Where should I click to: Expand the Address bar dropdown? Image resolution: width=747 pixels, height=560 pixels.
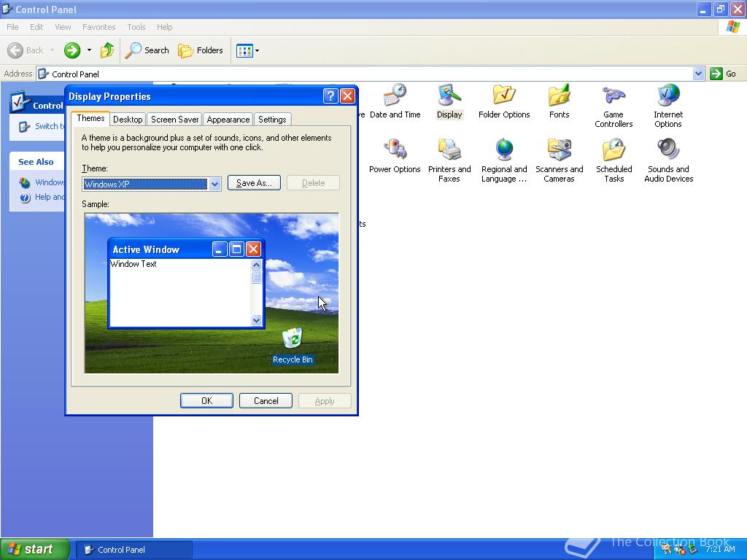point(698,74)
